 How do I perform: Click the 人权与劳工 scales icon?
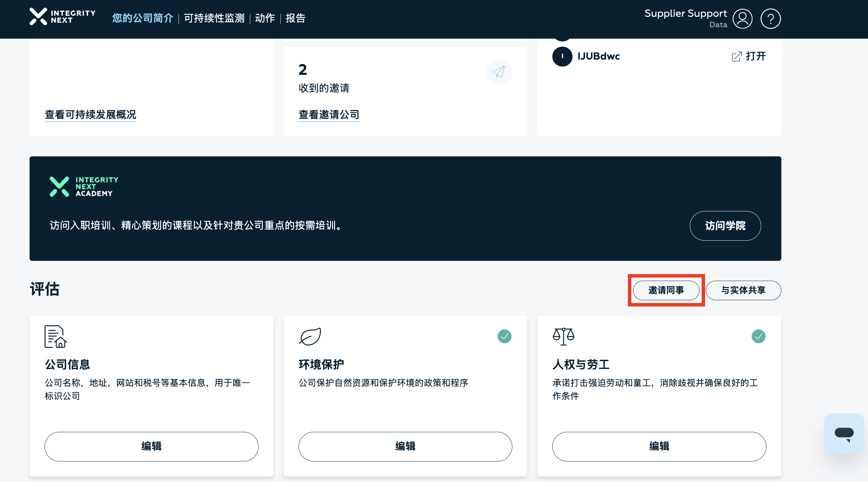coord(563,336)
